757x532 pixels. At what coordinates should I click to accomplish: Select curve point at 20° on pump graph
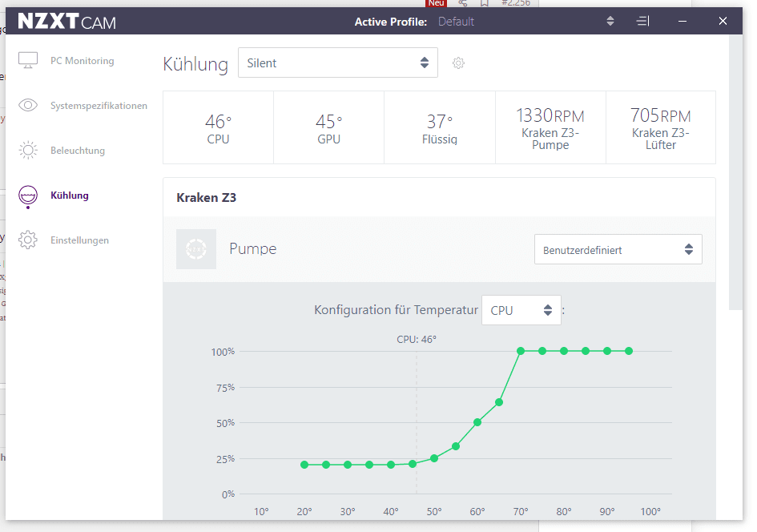click(304, 465)
